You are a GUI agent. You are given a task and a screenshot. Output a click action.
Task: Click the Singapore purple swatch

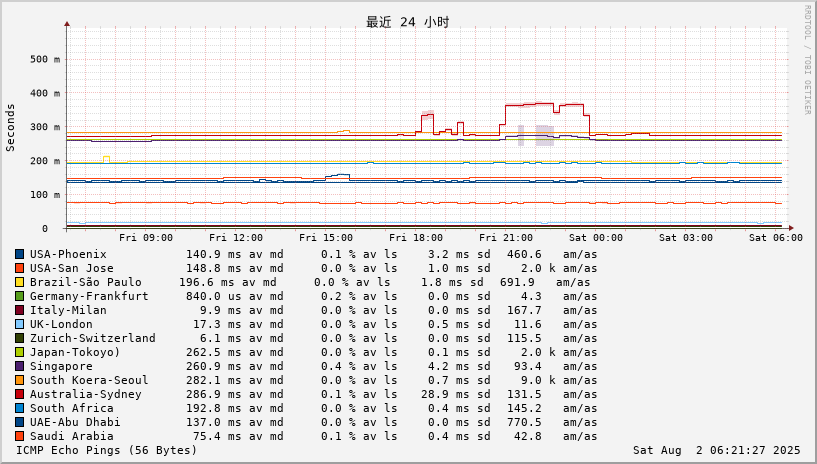(19, 367)
